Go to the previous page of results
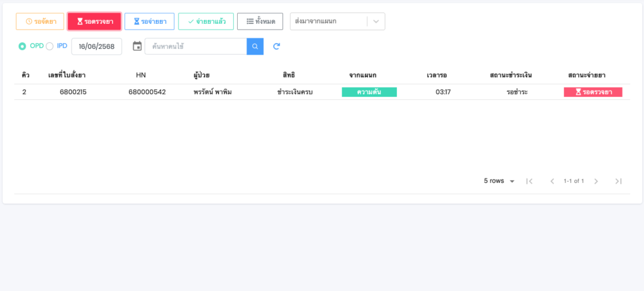The image size is (644, 291). tap(552, 181)
